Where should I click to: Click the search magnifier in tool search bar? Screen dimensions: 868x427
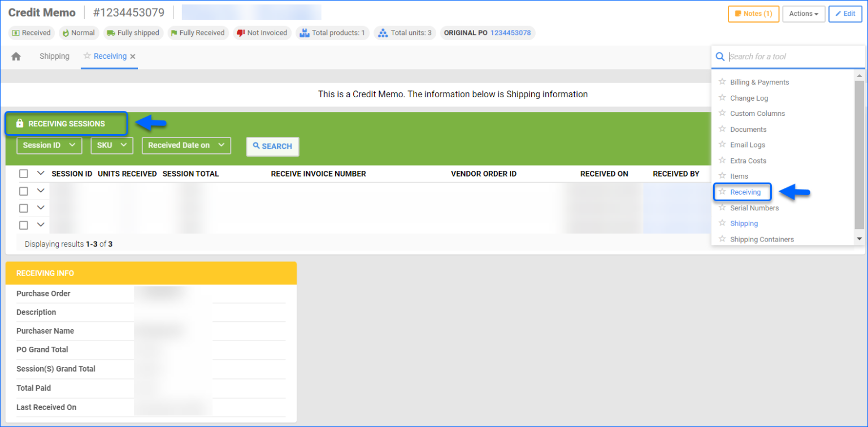[720, 57]
